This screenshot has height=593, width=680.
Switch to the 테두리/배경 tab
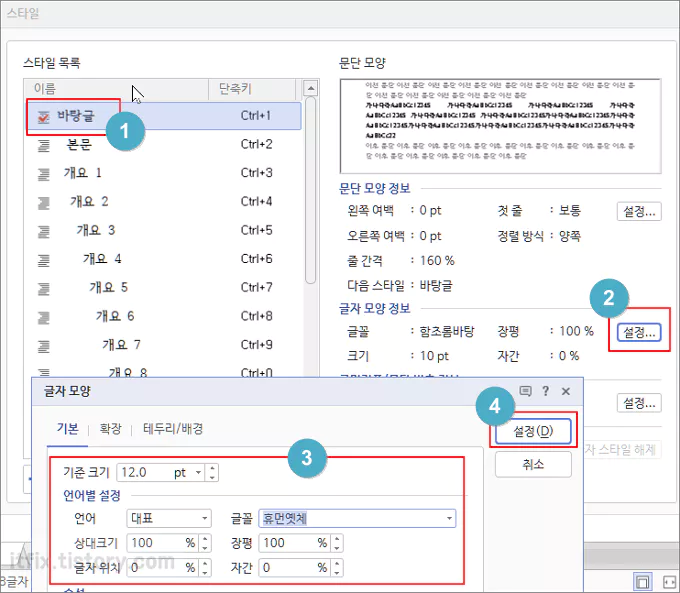pyautogui.click(x=173, y=429)
